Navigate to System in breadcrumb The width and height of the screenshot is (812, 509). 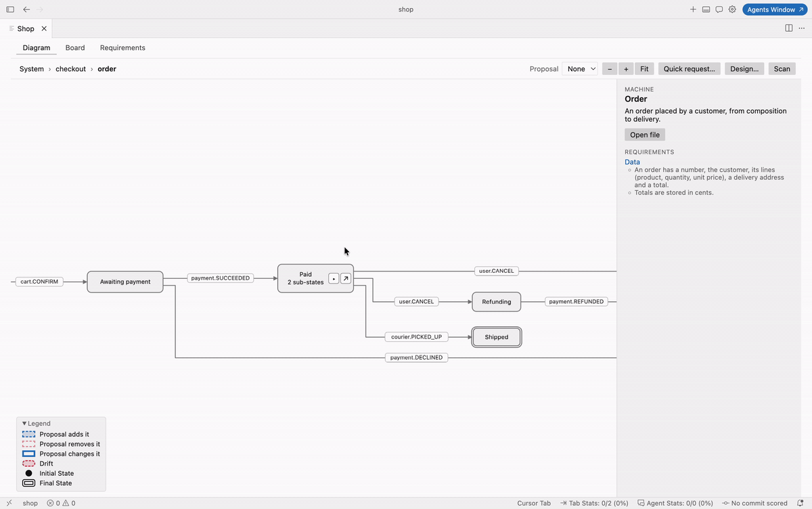(x=32, y=69)
